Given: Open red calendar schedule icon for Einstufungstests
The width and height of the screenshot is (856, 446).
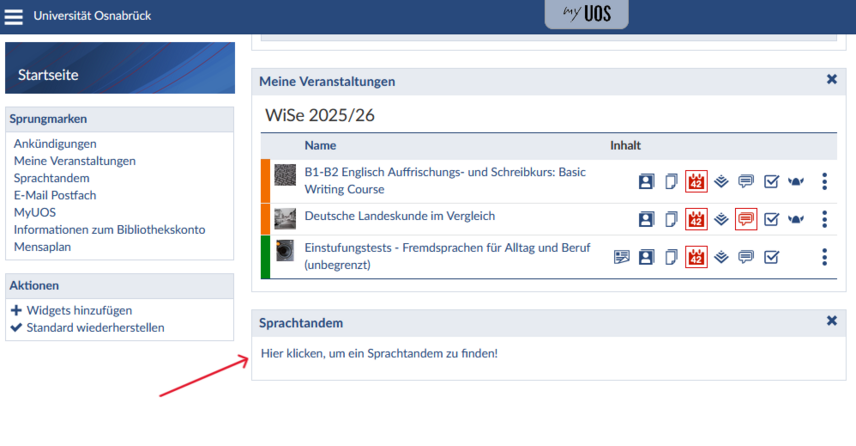Looking at the screenshot, I should pos(696,257).
